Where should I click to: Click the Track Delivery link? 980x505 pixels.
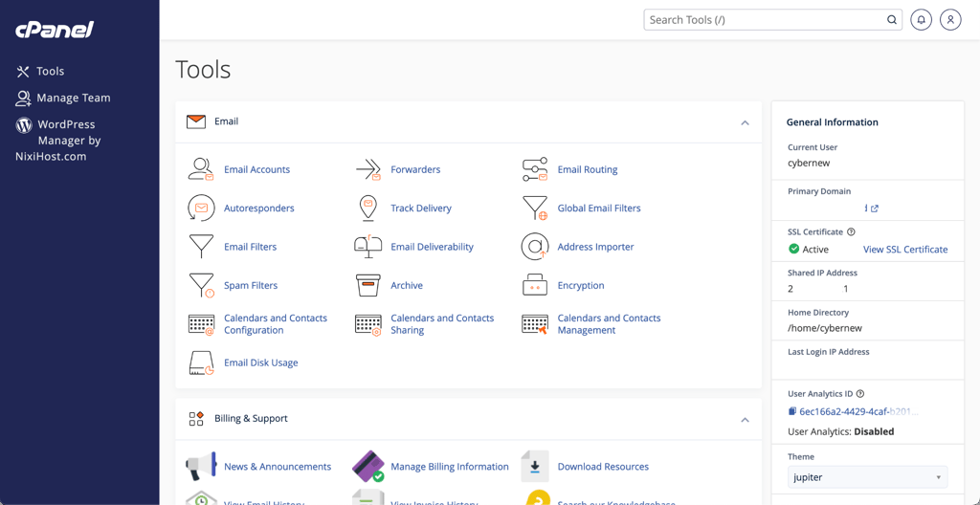click(421, 209)
